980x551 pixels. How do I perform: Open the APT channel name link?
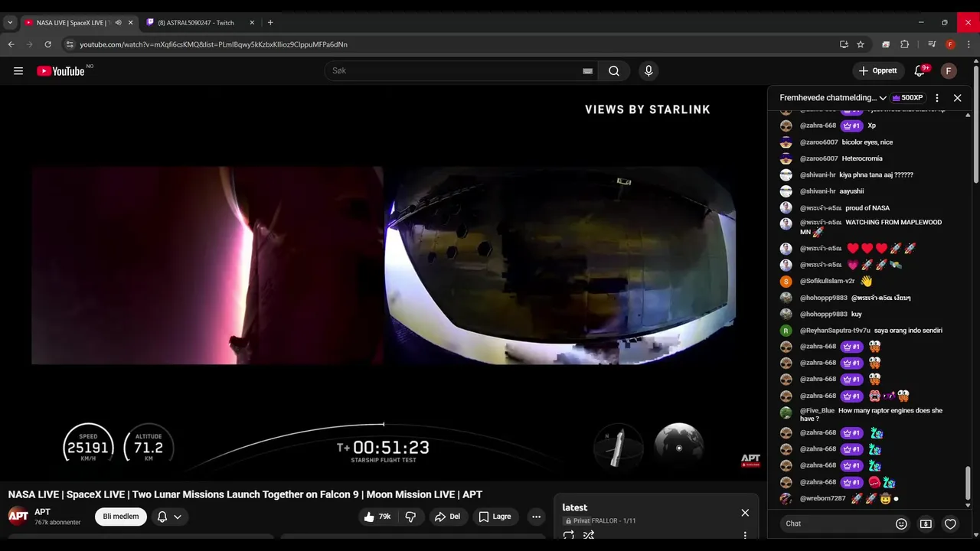(42, 512)
